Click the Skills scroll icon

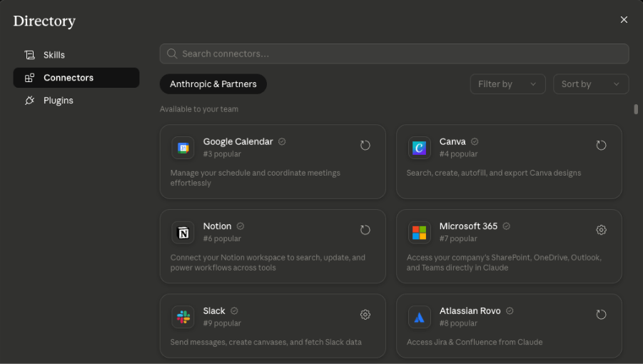(29, 55)
